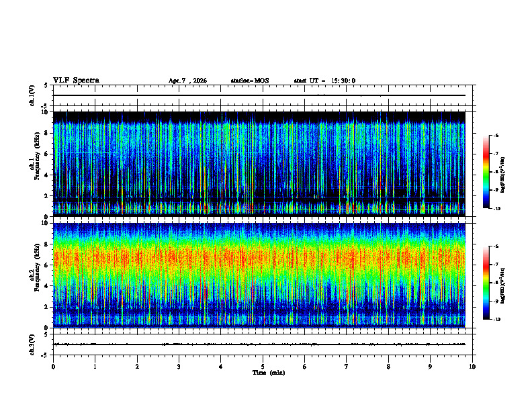Click the "VLF Spectra" title
This screenshot has height=411, width=532.
point(76,81)
